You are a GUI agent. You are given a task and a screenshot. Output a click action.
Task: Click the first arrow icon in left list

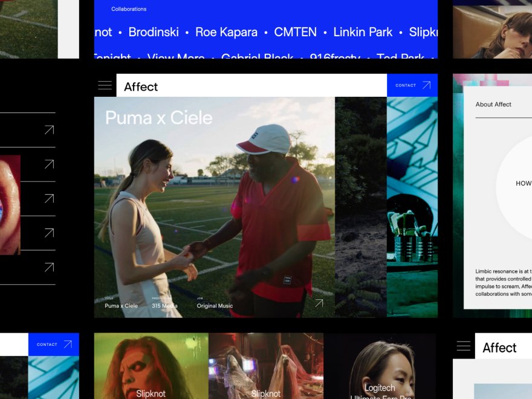[x=50, y=129]
